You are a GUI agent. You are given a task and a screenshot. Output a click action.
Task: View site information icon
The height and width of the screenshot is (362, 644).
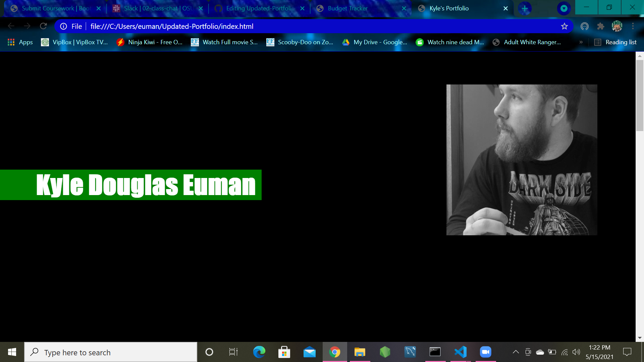pyautogui.click(x=63, y=26)
